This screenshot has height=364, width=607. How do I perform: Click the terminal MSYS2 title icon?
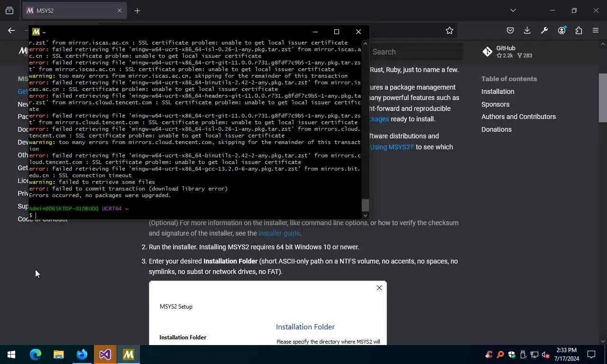click(36, 32)
